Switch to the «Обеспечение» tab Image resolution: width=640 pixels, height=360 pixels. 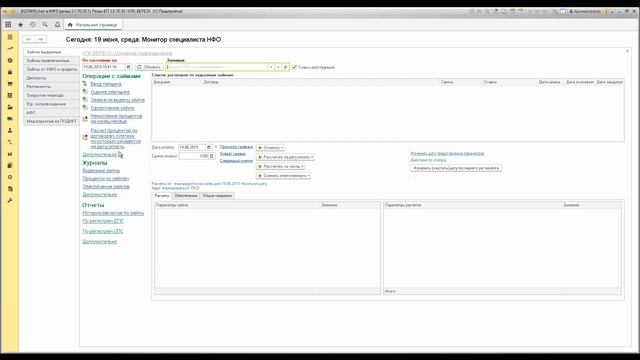[186, 196]
